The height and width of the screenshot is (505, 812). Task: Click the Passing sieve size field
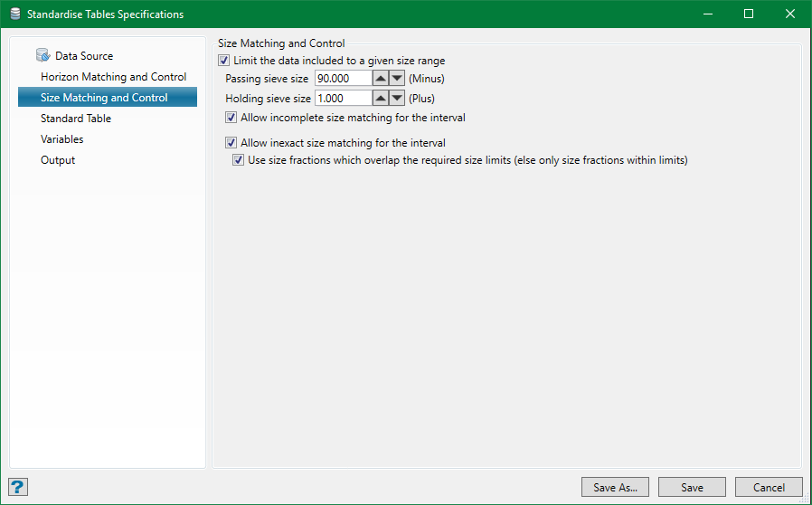[344, 79]
